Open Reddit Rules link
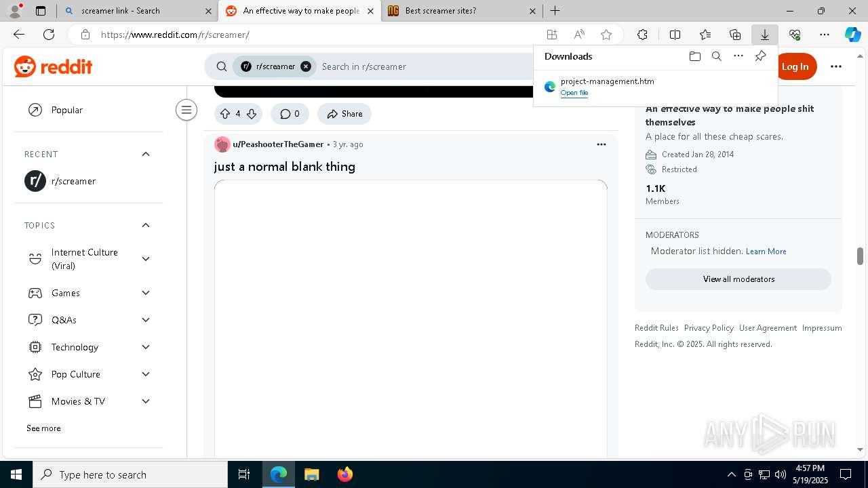This screenshot has width=868, height=488. pyautogui.click(x=656, y=328)
